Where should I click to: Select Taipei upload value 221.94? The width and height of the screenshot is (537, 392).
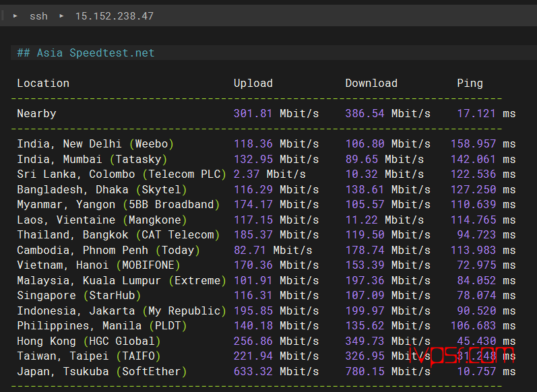click(253, 356)
